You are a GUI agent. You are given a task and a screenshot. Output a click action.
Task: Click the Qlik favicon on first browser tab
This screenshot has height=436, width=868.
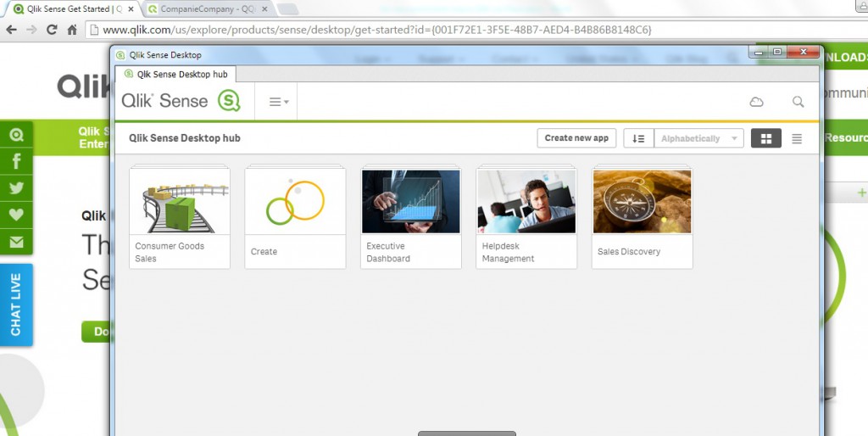coord(19,8)
